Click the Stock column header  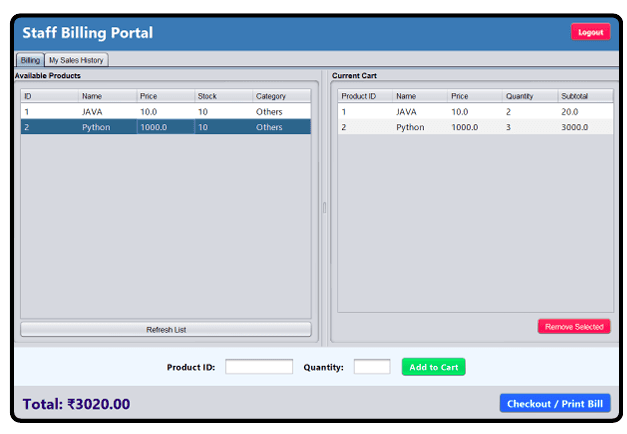pos(223,96)
